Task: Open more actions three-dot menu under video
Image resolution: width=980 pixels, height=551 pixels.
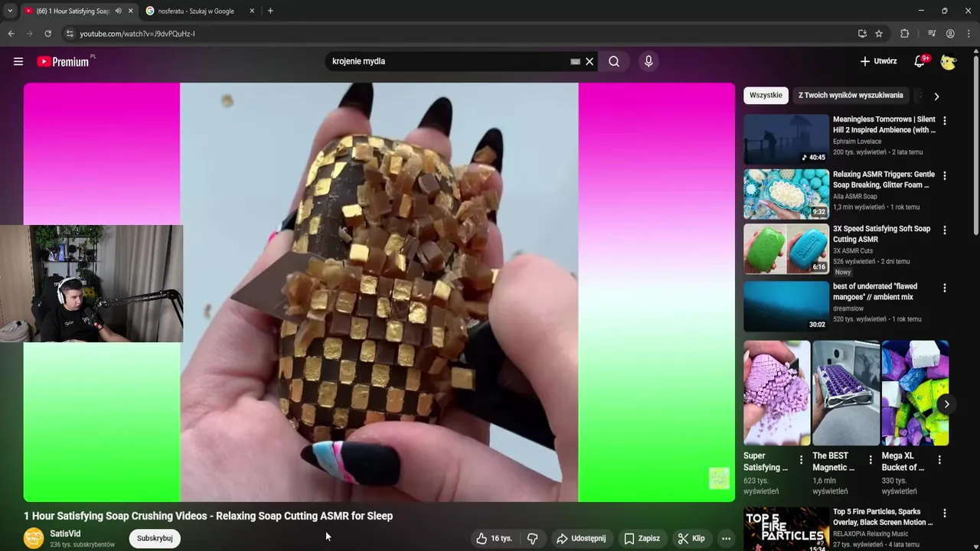Action: [726, 539]
